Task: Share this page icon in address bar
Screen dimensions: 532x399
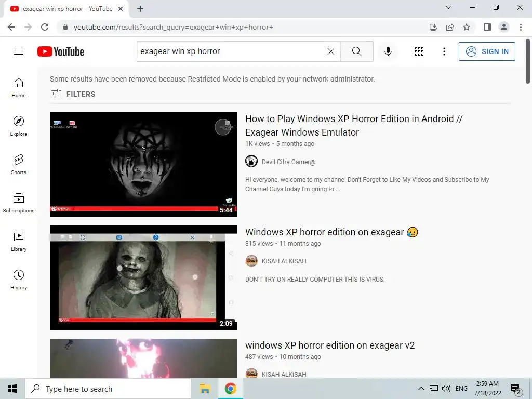Action: point(450,27)
